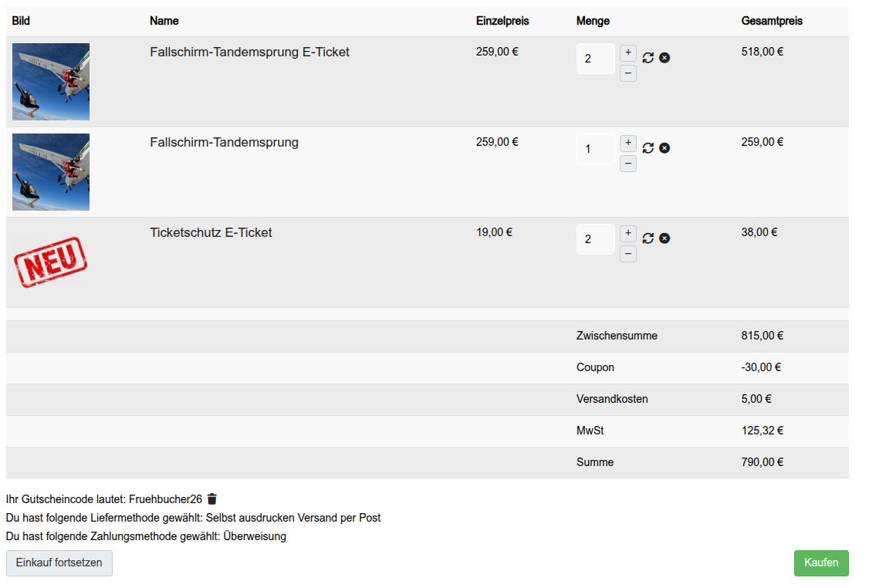Screen dimensions: 886x588
Task: Increase Ticketschutz E-Ticket quantity
Action: point(628,234)
